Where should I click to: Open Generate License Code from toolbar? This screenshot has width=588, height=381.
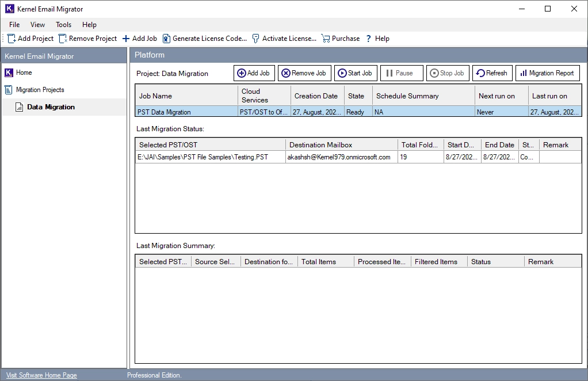pos(204,39)
